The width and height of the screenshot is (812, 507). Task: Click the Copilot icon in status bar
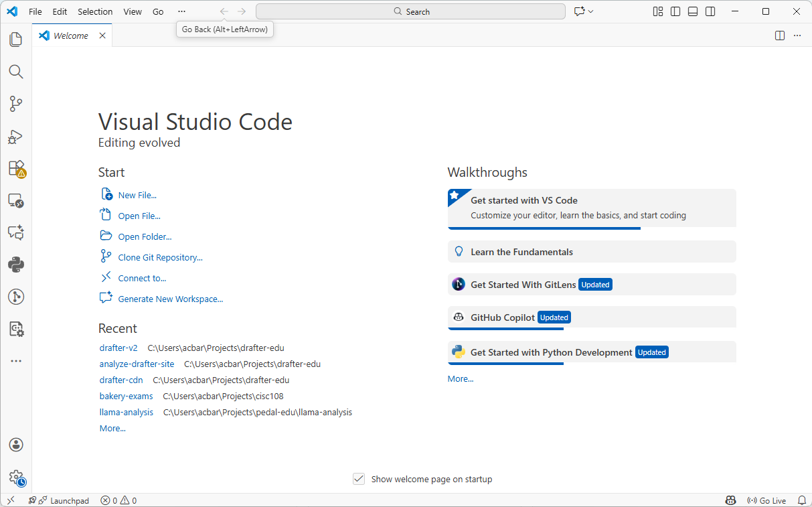pyautogui.click(x=729, y=500)
